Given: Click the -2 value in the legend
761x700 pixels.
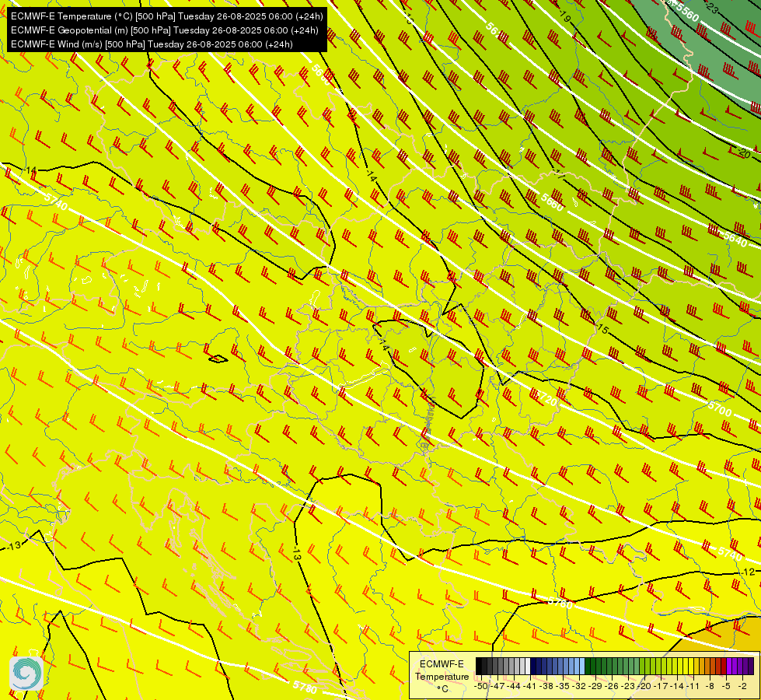Looking at the screenshot, I should [742, 686].
